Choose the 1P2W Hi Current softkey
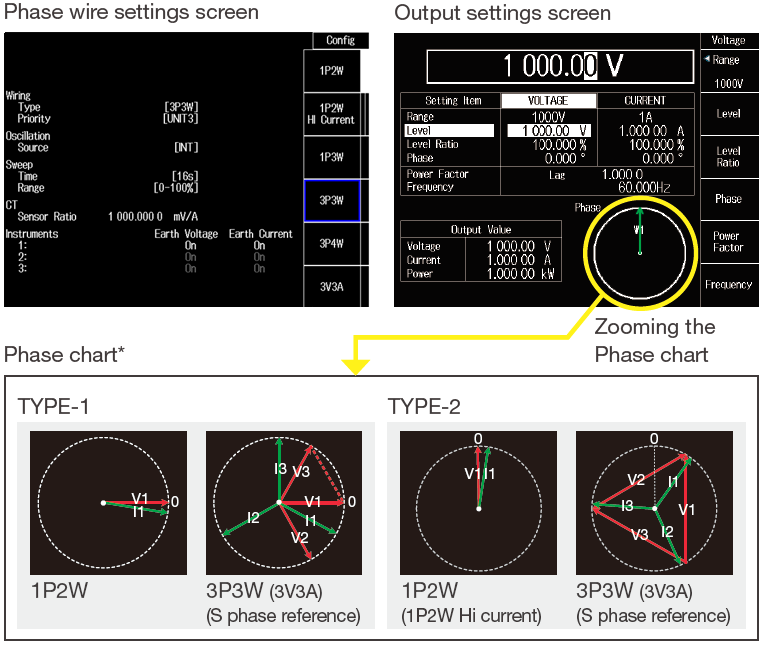The width and height of the screenshot is (762, 645). tap(331, 114)
